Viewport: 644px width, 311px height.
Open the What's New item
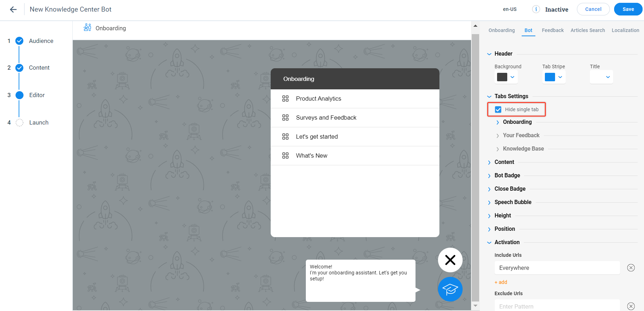[355, 155]
